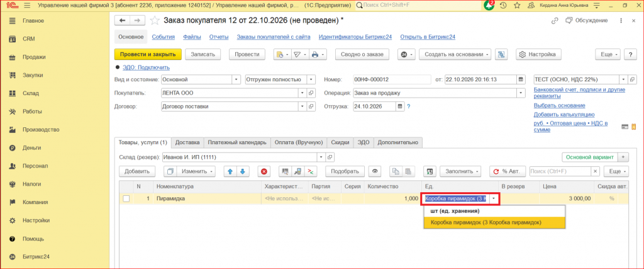Move the row up with blue arrow

[230, 171]
